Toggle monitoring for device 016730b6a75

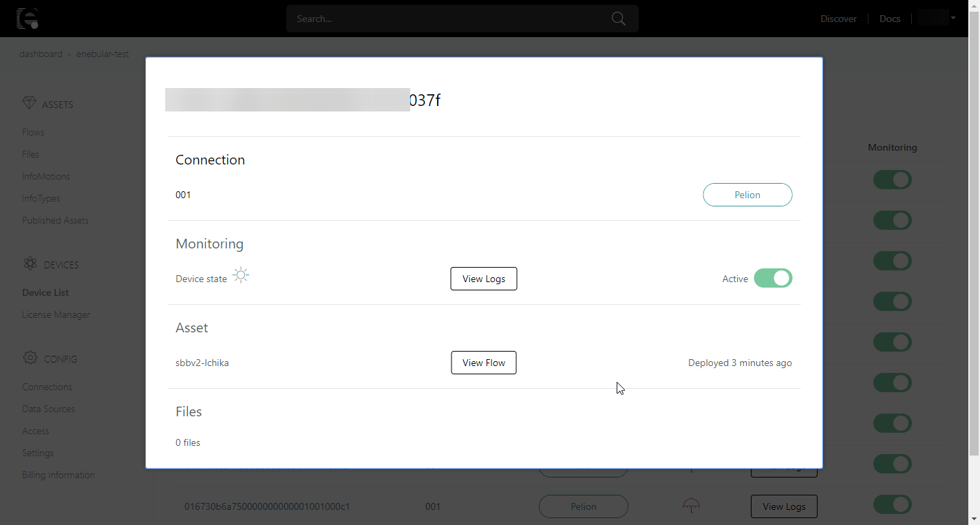(x=892, y=504)
